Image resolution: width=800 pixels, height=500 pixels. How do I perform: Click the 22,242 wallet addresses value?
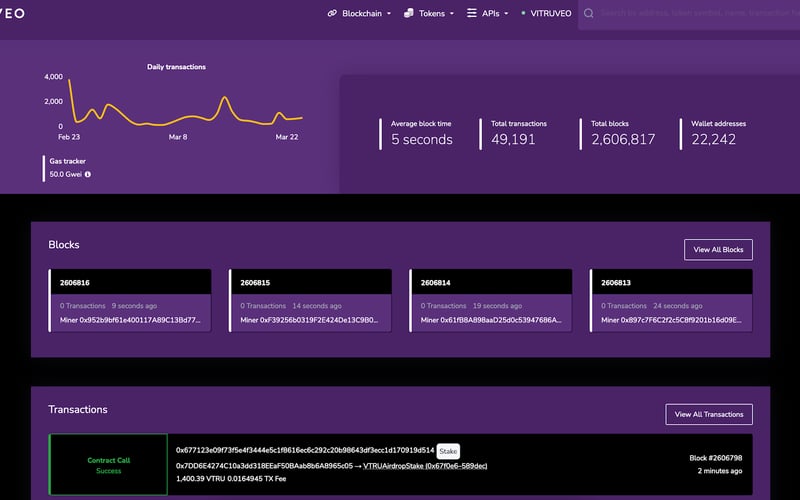(713, 139)
